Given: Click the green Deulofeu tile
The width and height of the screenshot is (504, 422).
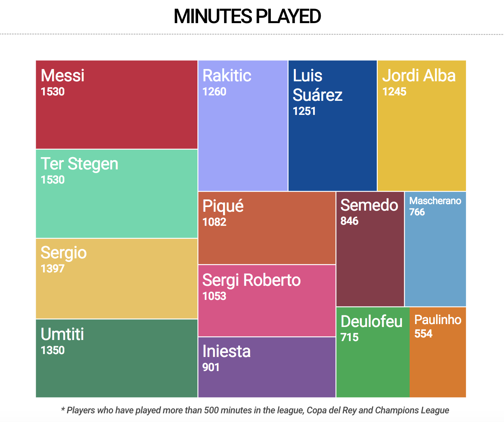Looking at the screenshot, I should click(x=373, y=352).
